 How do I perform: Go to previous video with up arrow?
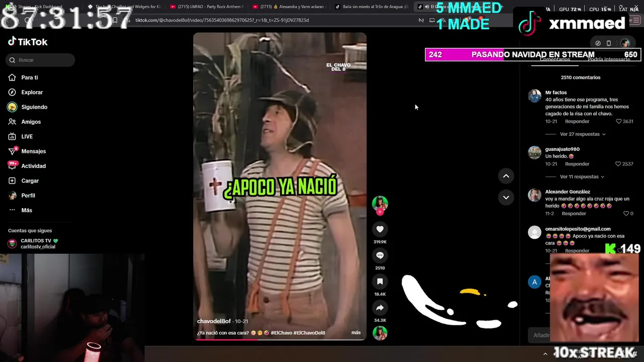click(506, 176)
